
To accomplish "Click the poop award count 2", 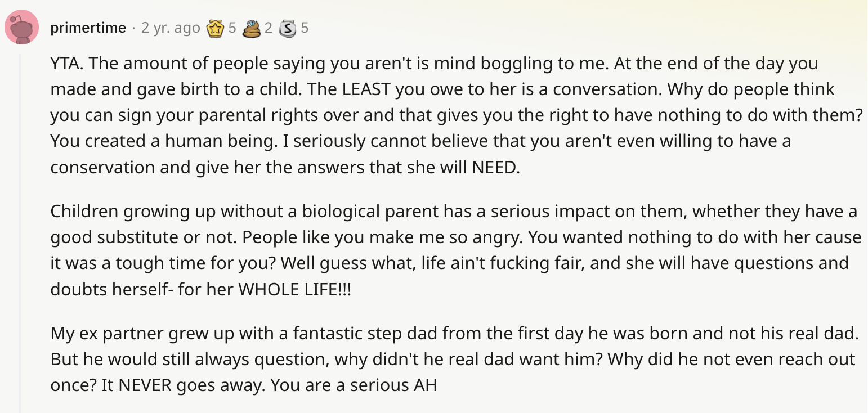I will 268,28.
